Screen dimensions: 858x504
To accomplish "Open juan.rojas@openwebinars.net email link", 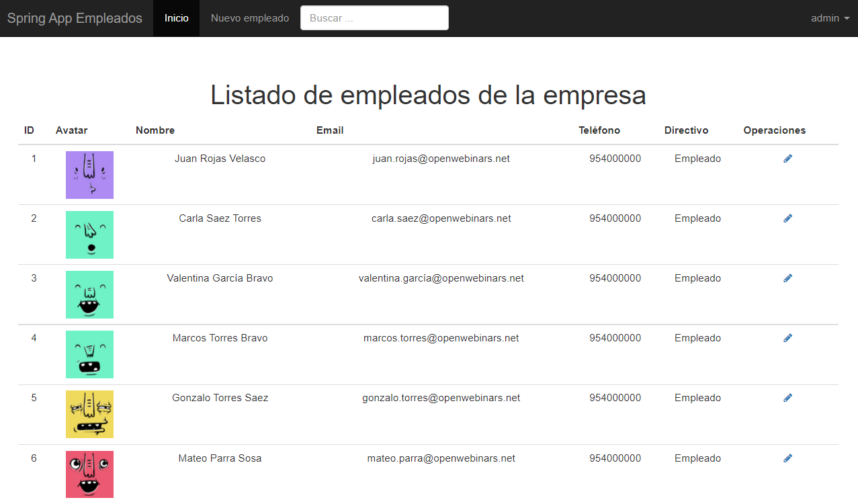I will [441, 159].
